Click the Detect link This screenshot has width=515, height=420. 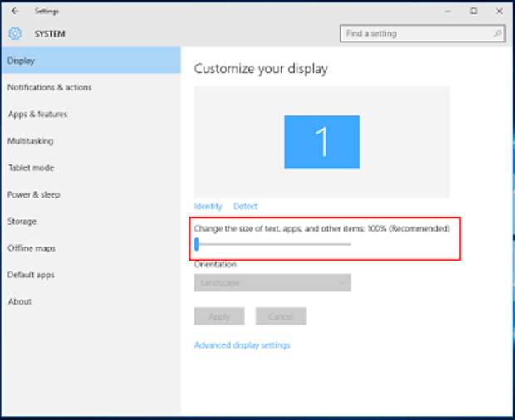245,206
